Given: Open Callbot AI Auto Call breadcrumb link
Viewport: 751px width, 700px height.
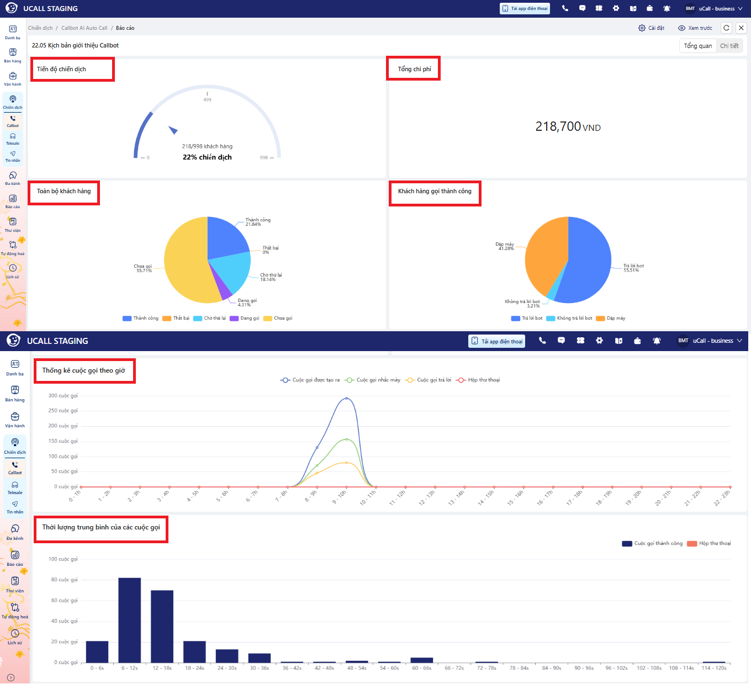Looking at the screenshot, I should (84, 28).
